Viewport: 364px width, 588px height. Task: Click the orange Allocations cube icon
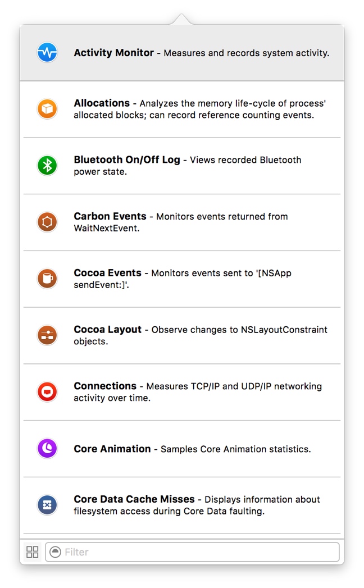47,109
